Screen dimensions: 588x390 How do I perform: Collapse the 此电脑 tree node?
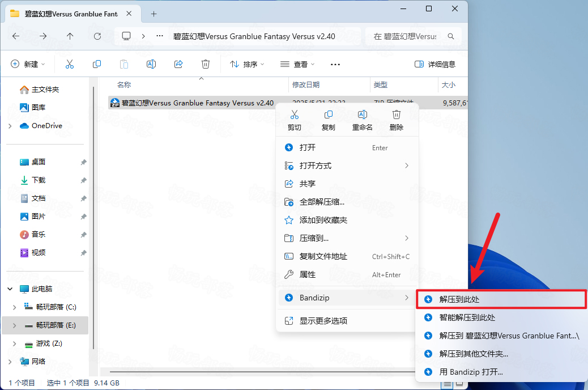[10, 289]
